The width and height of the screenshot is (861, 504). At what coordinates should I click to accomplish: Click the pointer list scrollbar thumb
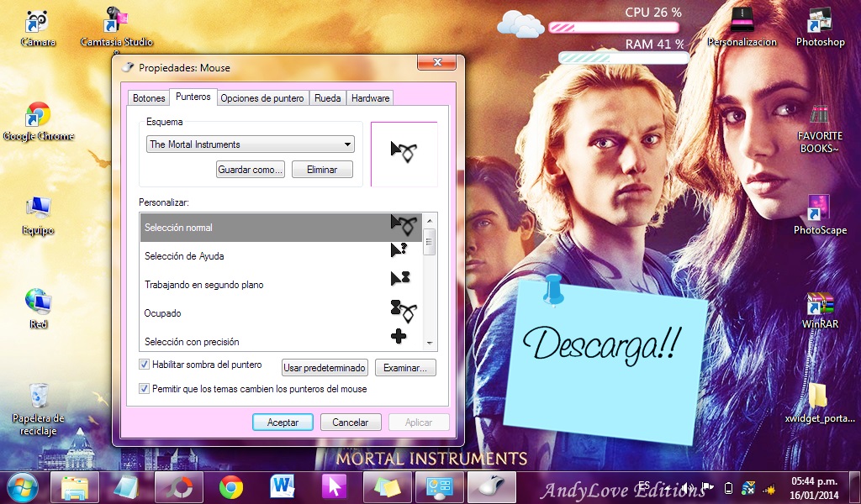coord(430,243)
